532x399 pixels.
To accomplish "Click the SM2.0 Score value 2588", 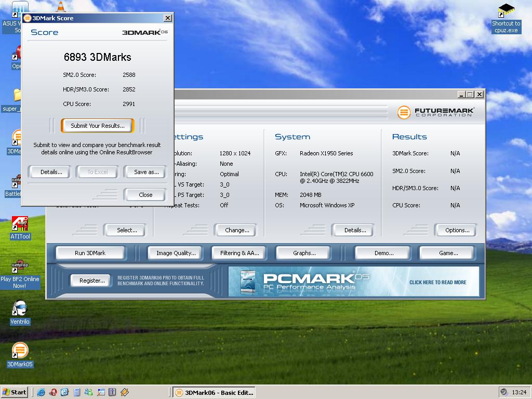I will (129, 75).
